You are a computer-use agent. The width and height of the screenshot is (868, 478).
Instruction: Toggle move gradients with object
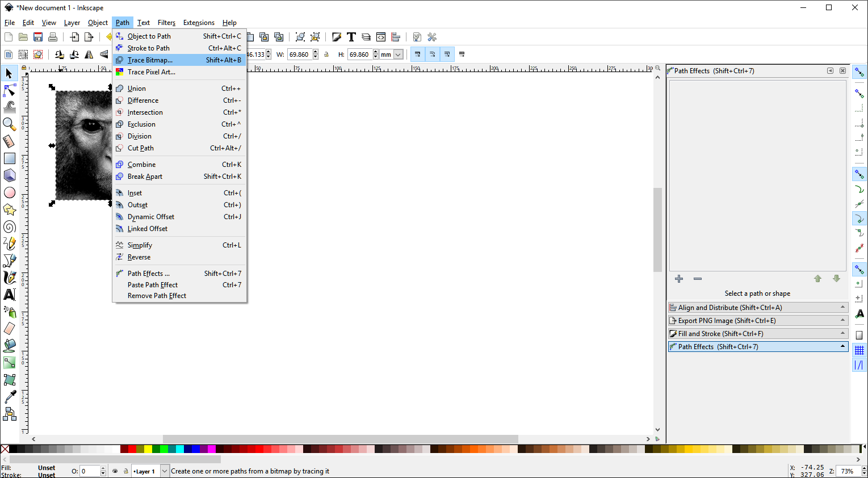pos(447,54)
